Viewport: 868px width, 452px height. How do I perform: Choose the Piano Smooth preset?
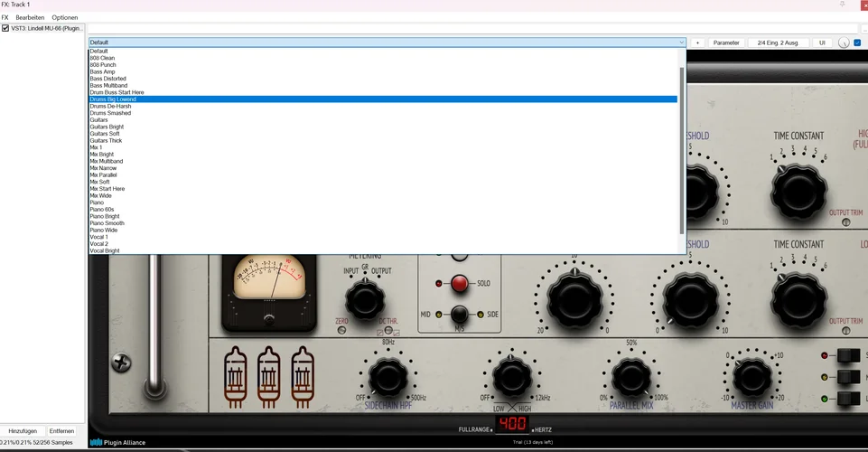pos(383,223)
